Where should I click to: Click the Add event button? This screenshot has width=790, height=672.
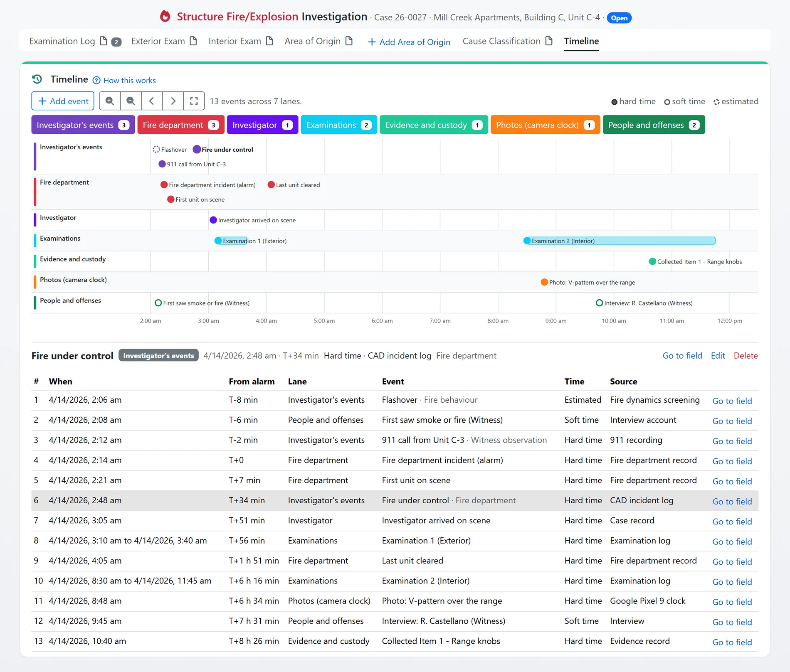coord(63,101)
